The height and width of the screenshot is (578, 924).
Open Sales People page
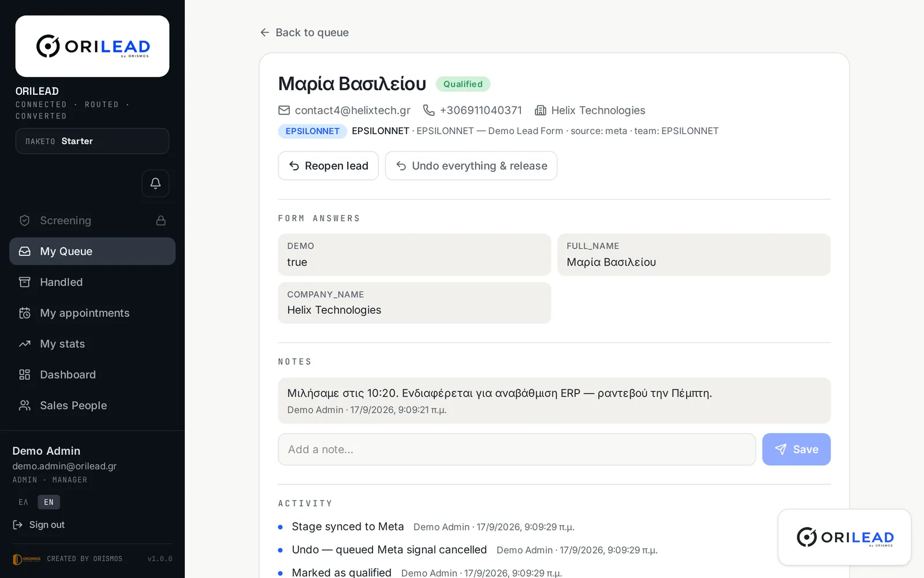coord(92,405)
